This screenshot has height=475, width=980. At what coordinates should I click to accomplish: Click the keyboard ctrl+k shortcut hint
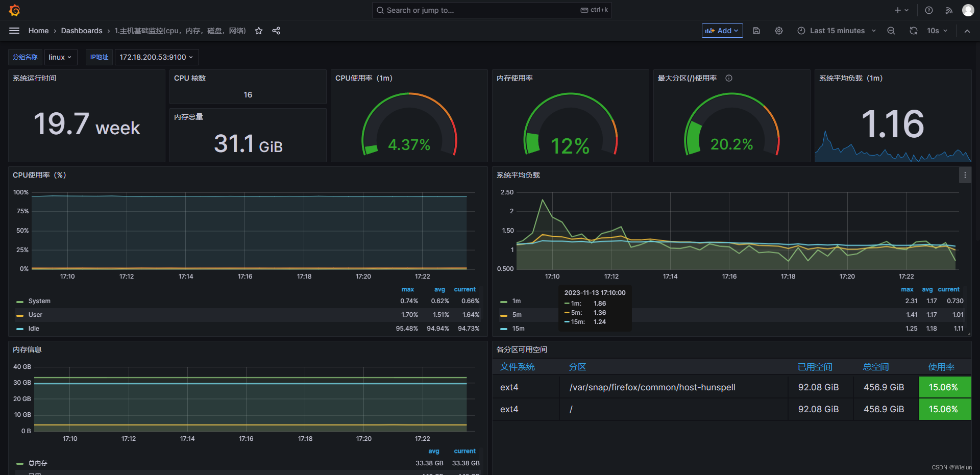[594, 10]
